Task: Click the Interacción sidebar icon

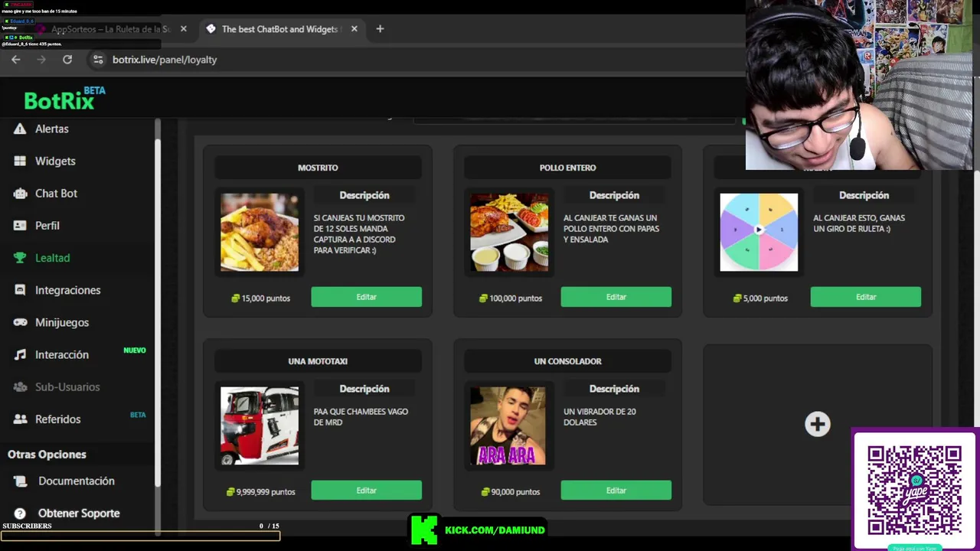Action: (x=20, y=354)
